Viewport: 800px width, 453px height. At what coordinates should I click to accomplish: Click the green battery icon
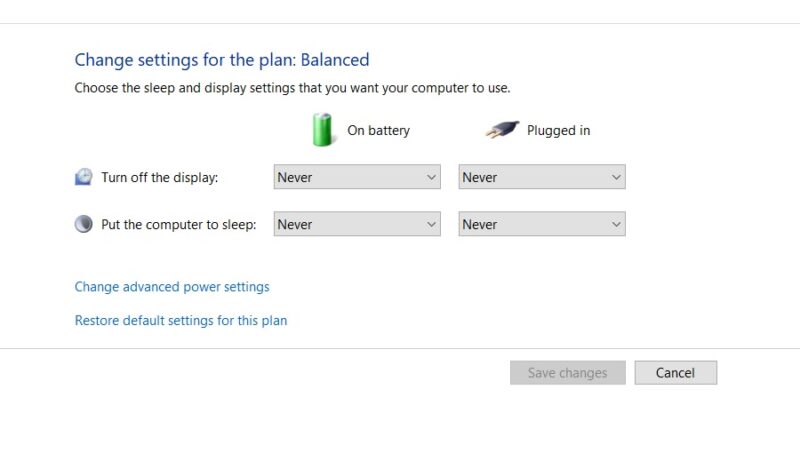click(x=322, y=130)
